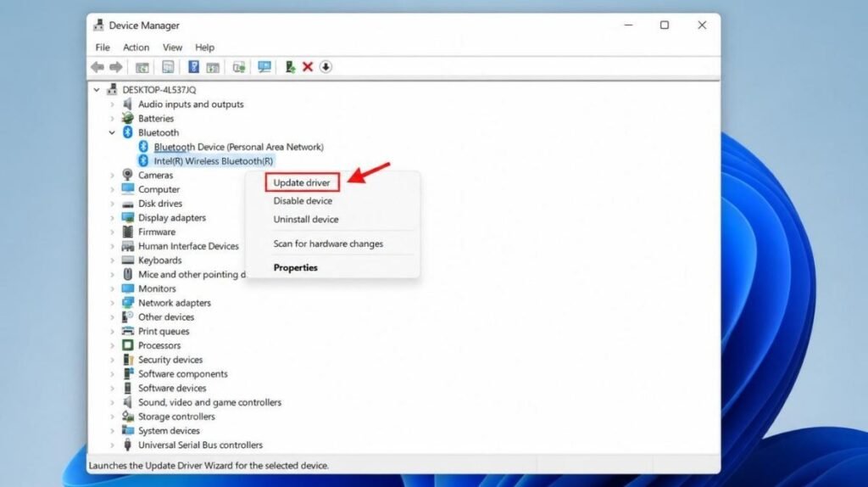The image size is (868, 487).
Task: Click the Monitors category icon
Action: point(128,288)
